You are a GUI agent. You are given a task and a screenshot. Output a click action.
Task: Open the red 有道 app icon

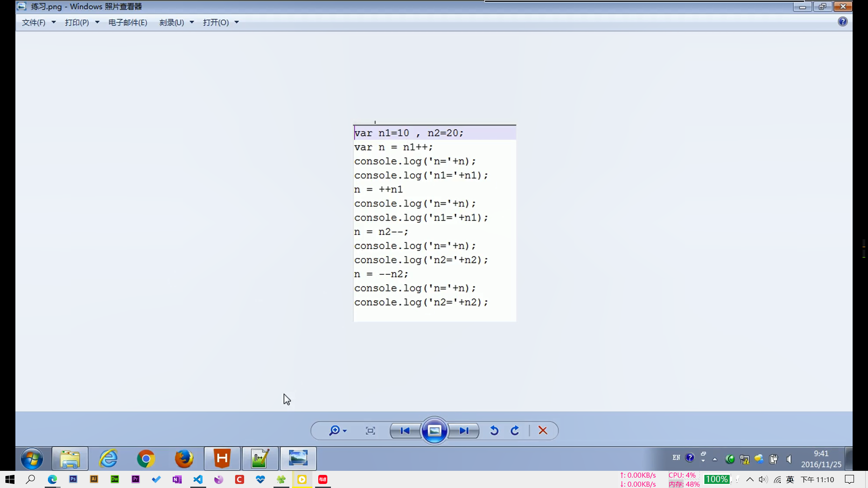(323, 479)
